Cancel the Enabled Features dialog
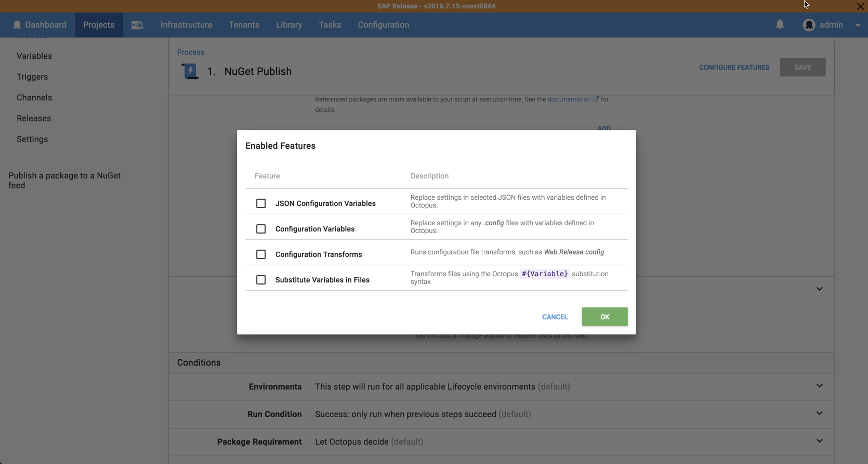This screenshot has height=464, width=868. point(555,317)
